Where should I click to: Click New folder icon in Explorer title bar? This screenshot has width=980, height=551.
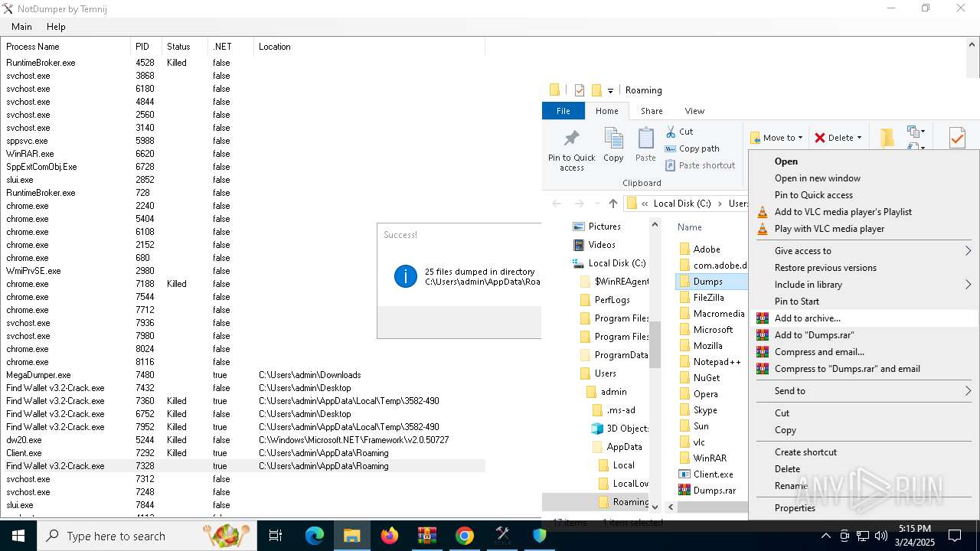(x=596, y=90)
